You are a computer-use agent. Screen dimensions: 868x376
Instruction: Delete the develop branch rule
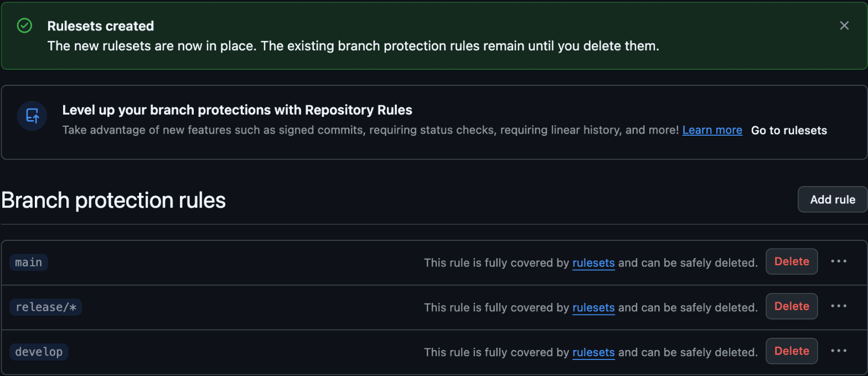792,351
